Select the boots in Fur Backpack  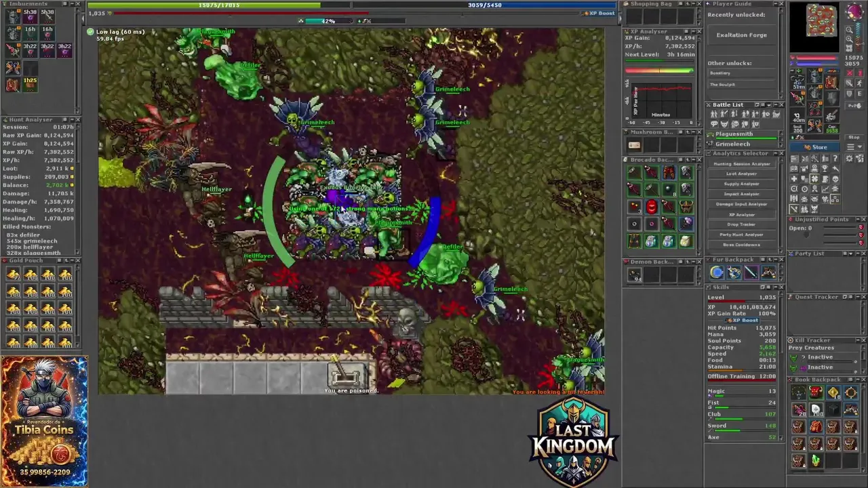tap(768, 272)
